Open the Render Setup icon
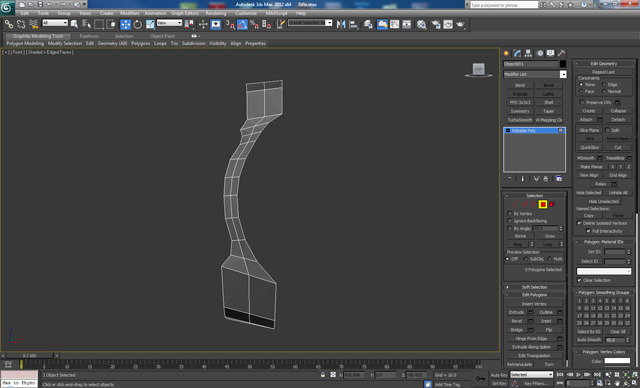This screenshot has height=388, width=640. pyautogui.click(x=436, y=24)
